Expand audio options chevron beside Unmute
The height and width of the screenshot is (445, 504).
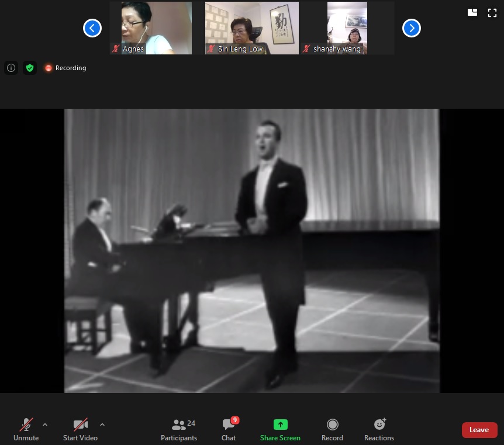point(45,425)
